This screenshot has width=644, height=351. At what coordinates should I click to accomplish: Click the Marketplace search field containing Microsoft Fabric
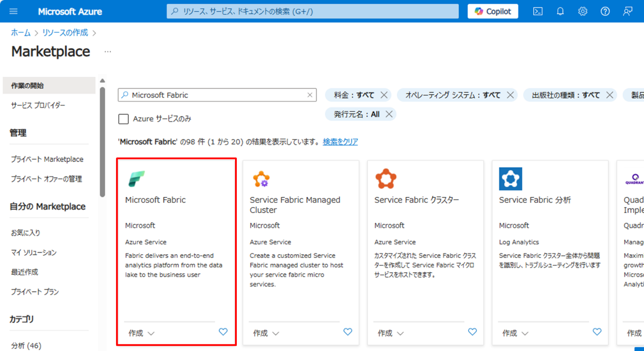click(217, 95)
